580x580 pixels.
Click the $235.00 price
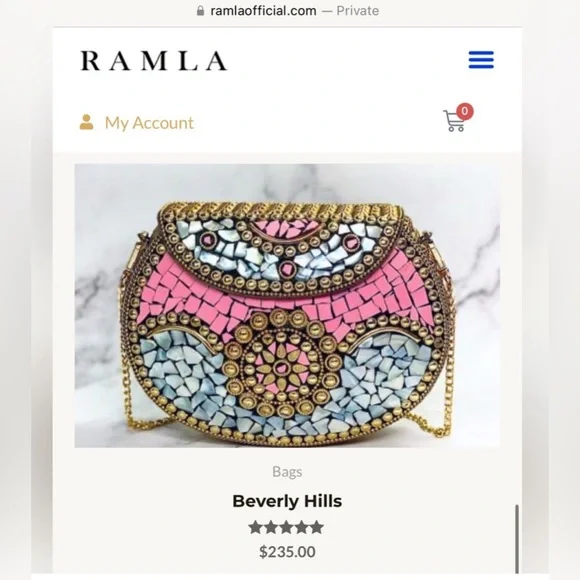coord(287,552)
